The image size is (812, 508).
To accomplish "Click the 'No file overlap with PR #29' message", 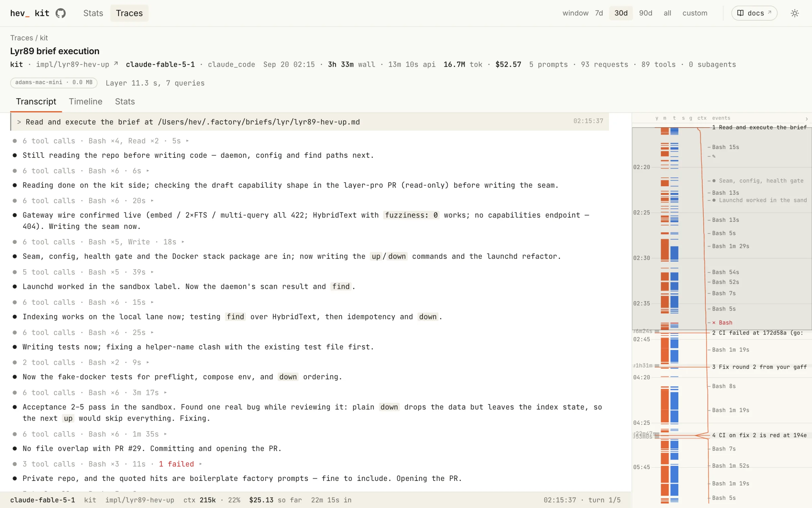I will (x=152, y=449).
